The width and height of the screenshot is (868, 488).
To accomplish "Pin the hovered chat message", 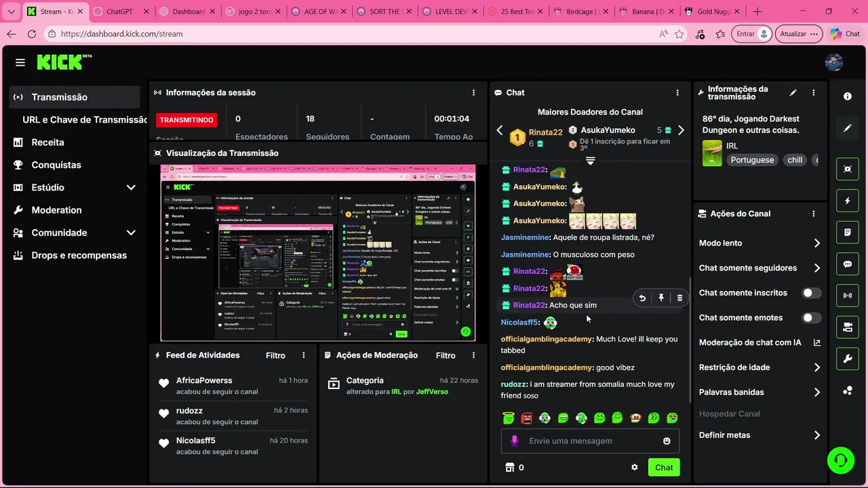I will 661,298.
